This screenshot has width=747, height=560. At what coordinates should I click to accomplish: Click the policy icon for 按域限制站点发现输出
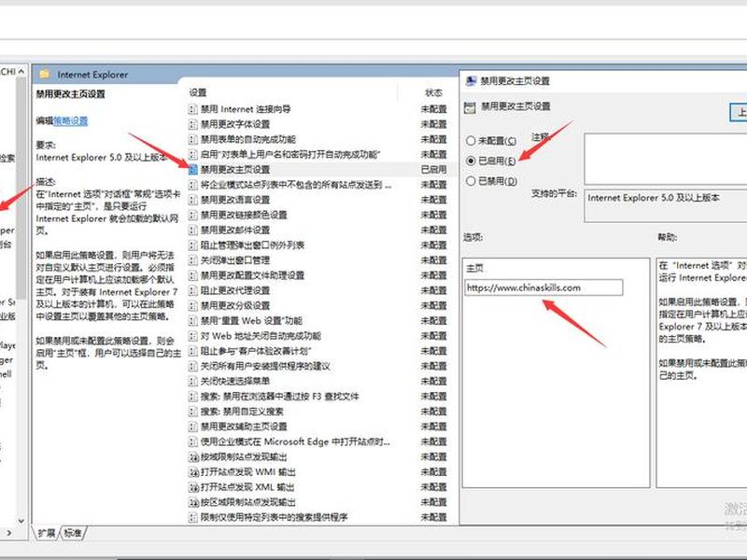click(x=193, y=457)
